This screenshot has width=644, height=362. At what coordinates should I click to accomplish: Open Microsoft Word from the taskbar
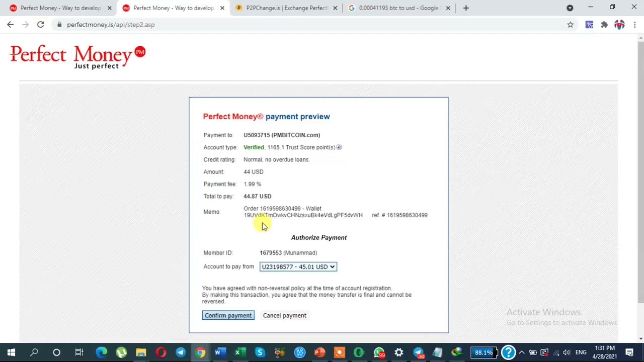pos(220,352)
